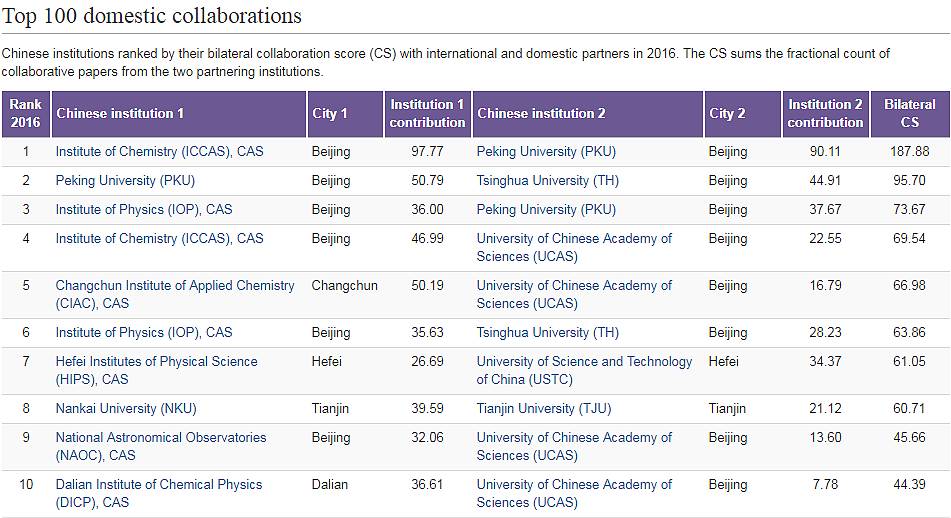Click the City 1 column header
This screenshot has height=518, width=951.
[x=330, y=113]
